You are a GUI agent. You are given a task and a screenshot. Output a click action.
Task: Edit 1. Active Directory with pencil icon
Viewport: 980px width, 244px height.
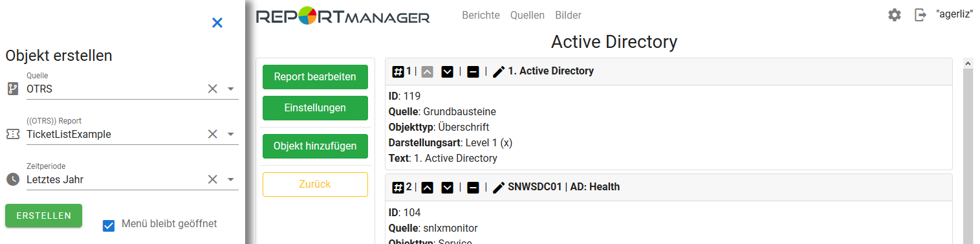click(499, 71)
